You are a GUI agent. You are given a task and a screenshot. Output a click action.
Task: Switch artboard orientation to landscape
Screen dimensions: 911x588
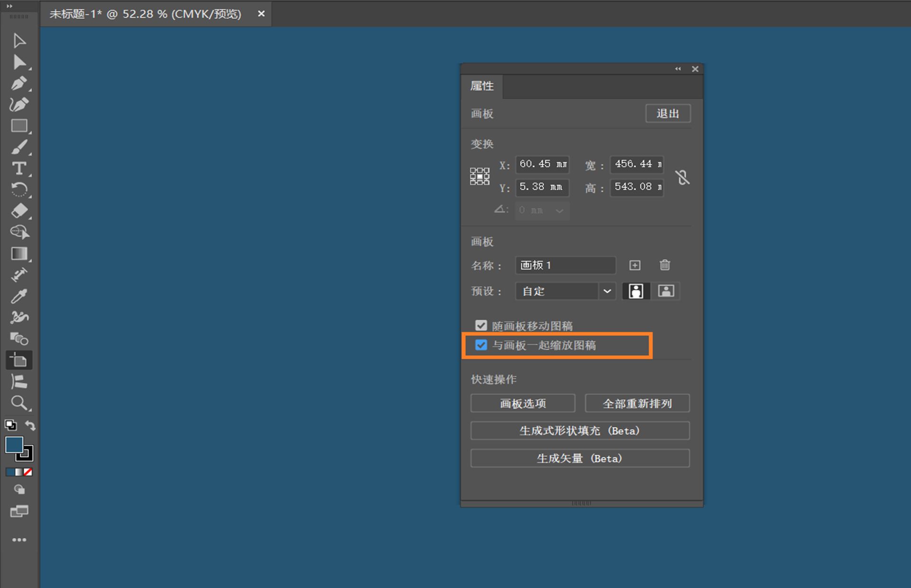click(666, 291)
